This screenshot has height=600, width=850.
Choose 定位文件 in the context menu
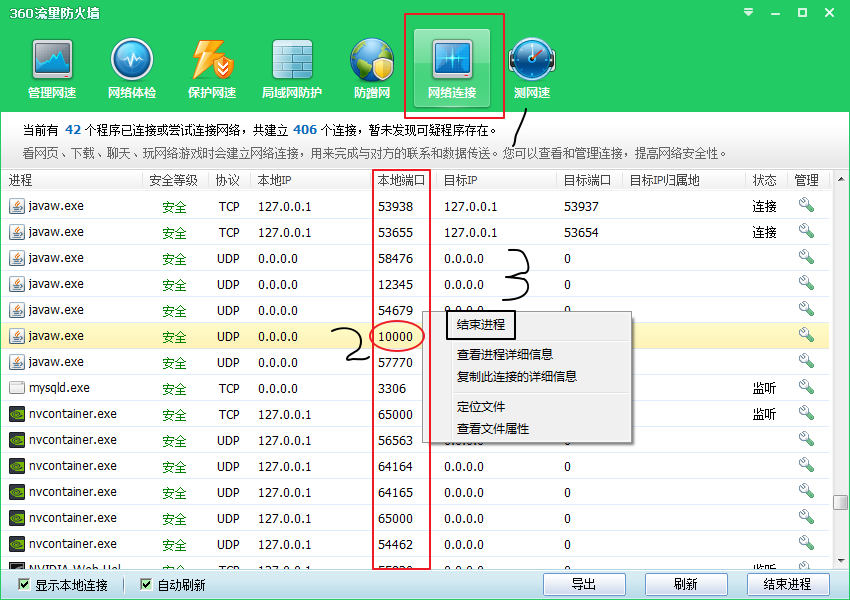[x=481, y=407]
